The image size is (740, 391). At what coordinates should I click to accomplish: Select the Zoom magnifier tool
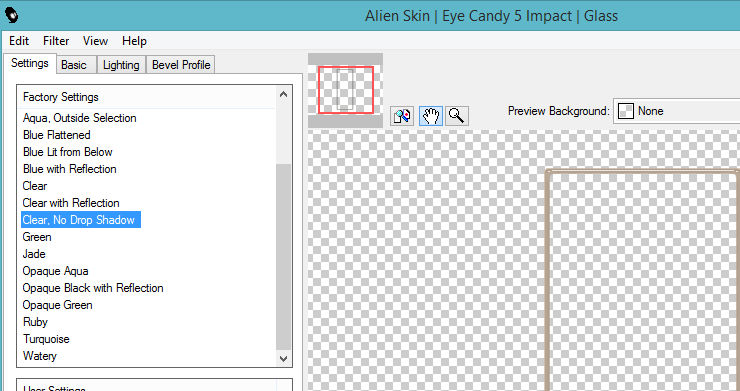tap(456, 116)
